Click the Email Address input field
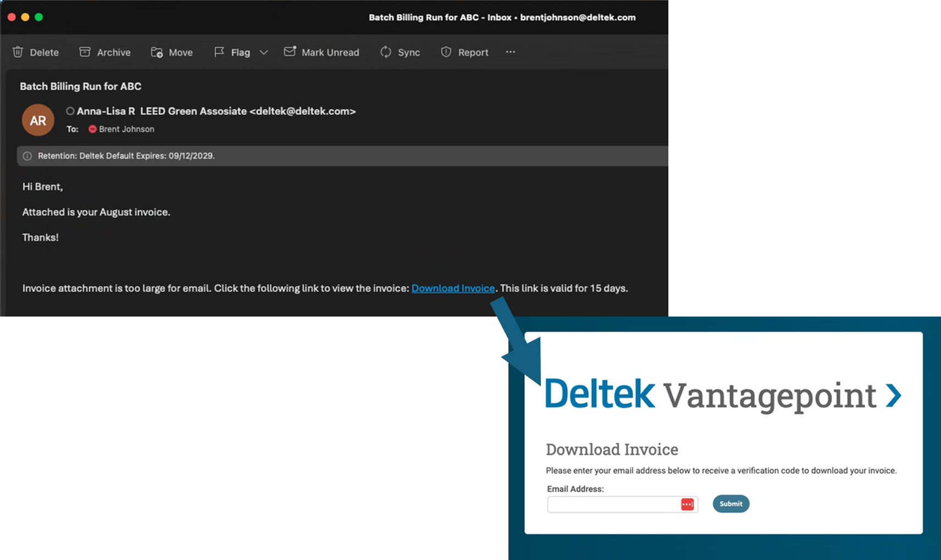This screenshot has height=560, width=941. [613, 504]
